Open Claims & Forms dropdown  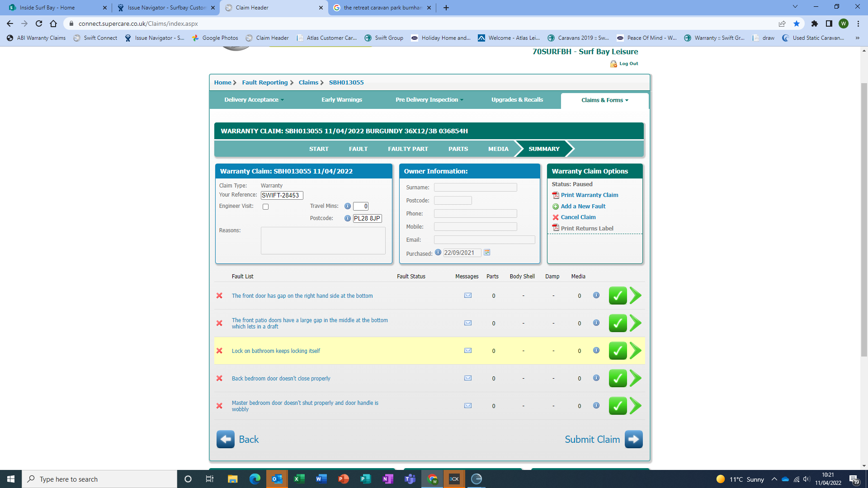coord(604,100)
